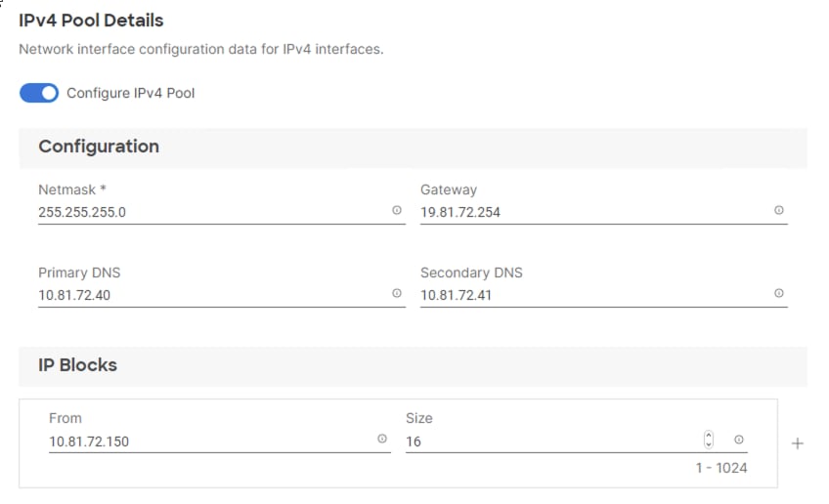829x504 pixels.
Task: Click the Configuration section header
Action: [99, 147]
